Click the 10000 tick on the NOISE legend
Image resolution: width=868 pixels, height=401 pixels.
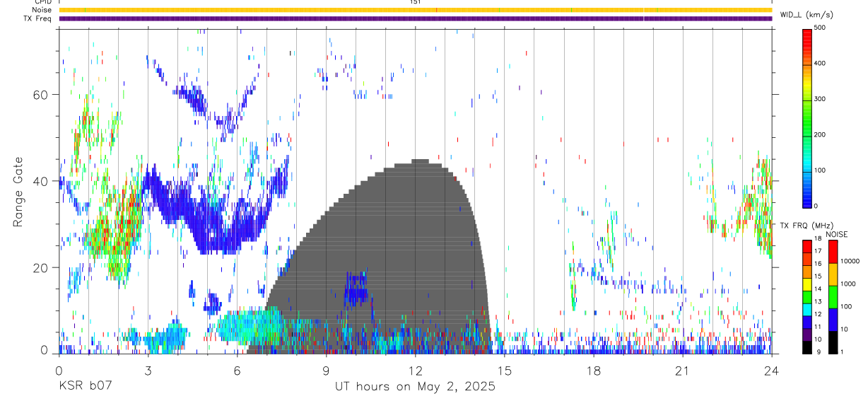(x=850, y=261)
